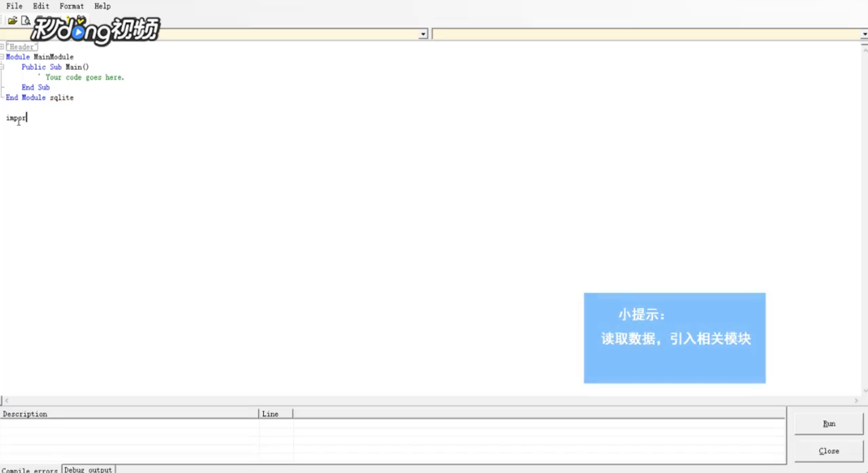Image resolution: width=868 pixels, height=473 pixels.
Task: Collapse the Module MainModule block
Action: (x=2, y=57)
